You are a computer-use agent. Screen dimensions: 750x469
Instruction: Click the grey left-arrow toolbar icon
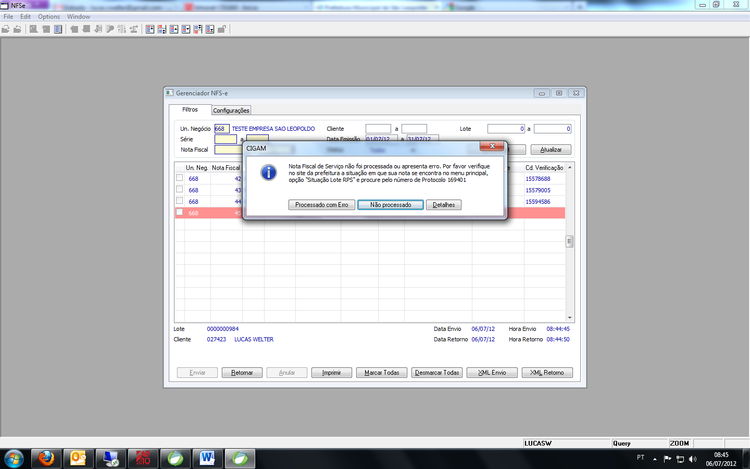(x=74, y=29)
